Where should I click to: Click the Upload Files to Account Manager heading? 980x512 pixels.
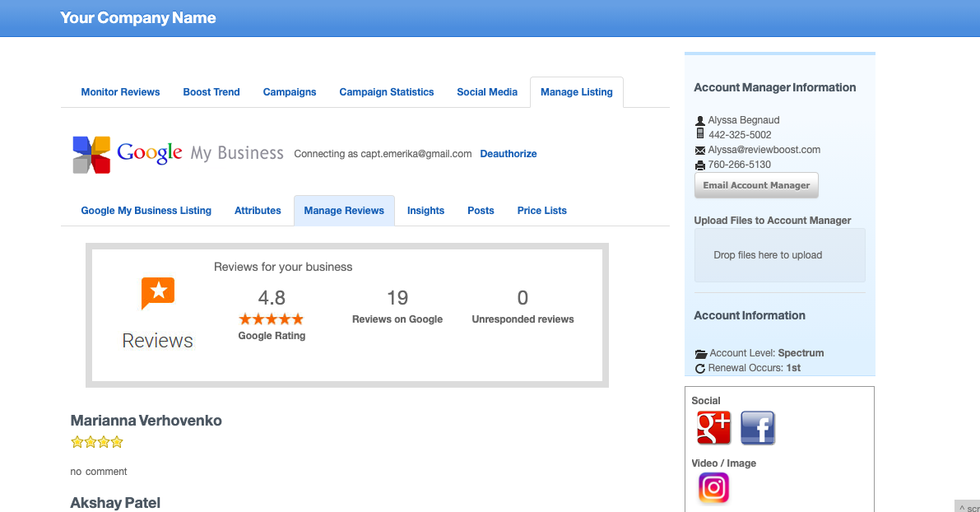tap(773, 221)
